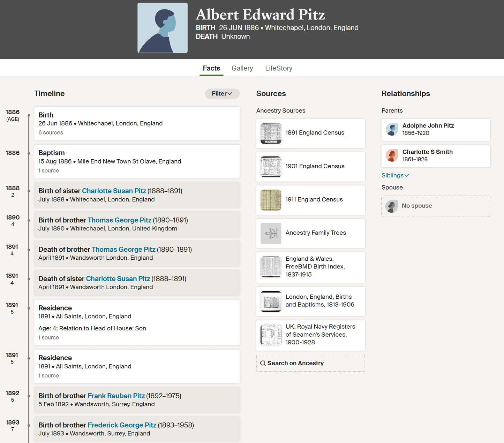The width and height of the screenshot is (504, 443).
Task: Click the Royal Navy Registers document icon
Action: 271,335
